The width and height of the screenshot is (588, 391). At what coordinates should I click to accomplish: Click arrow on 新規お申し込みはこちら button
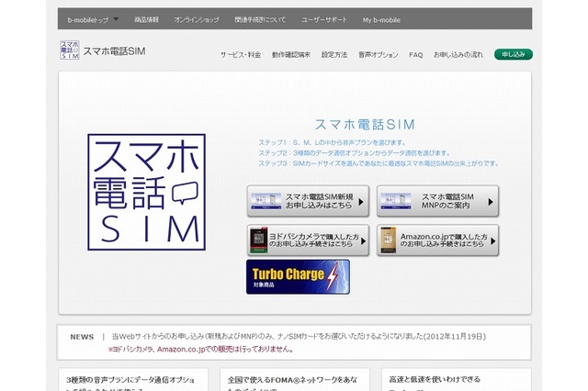(x=361, y=202)
